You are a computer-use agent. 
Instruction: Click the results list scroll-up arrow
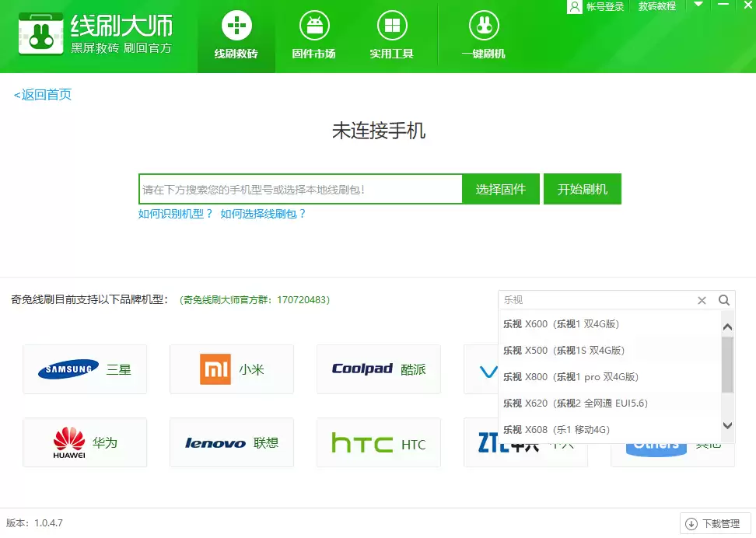point(727,327)
